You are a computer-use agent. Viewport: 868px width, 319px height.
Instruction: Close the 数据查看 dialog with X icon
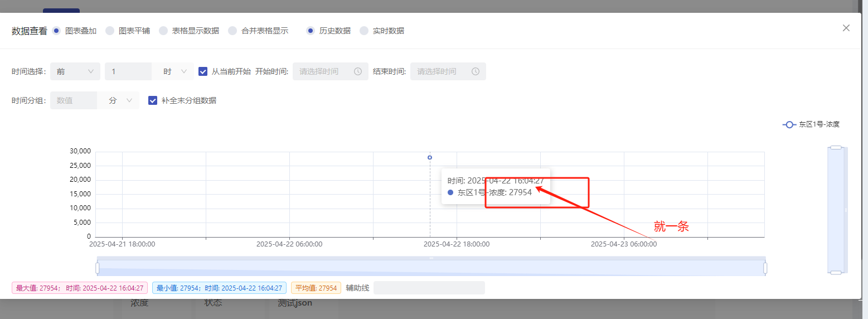tap(846, 28)
